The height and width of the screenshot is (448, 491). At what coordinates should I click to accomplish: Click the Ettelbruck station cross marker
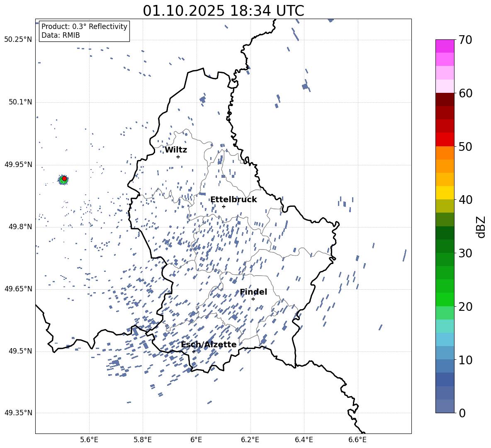(x=224, y=206)
